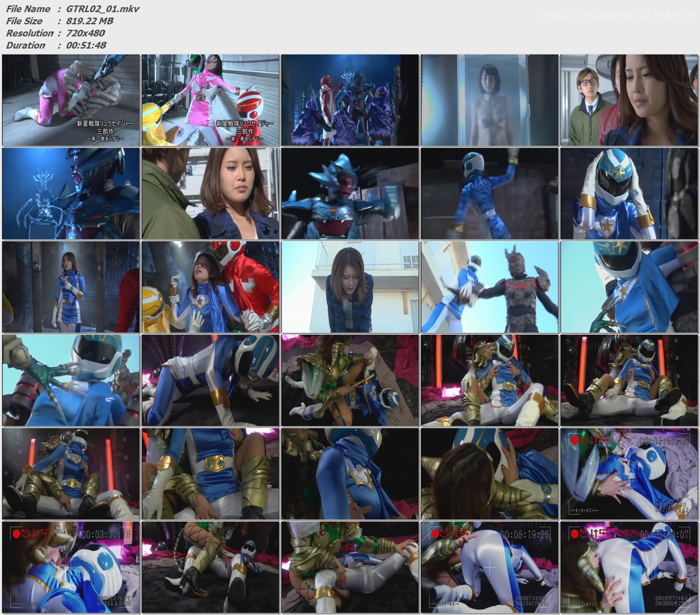Image resolution: width=700 pixels, height=615 pixels.
Task: Open thumbnail of woman with man wearing glasses
Action: coord(629,100)
